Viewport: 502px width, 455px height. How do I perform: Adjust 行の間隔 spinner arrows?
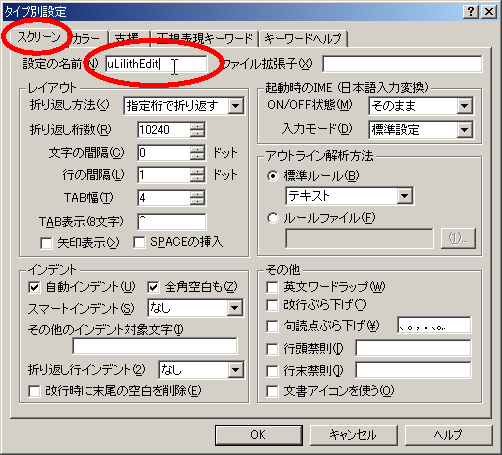(197, 175)
